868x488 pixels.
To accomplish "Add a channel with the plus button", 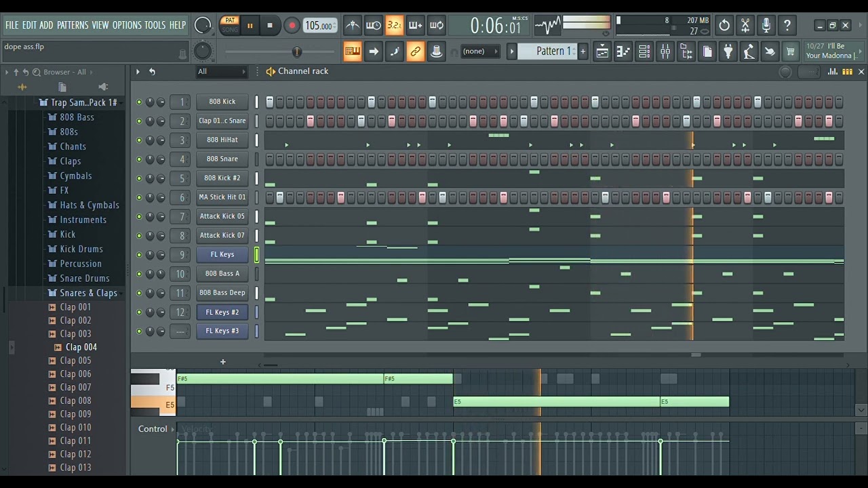I will point(222,362).
